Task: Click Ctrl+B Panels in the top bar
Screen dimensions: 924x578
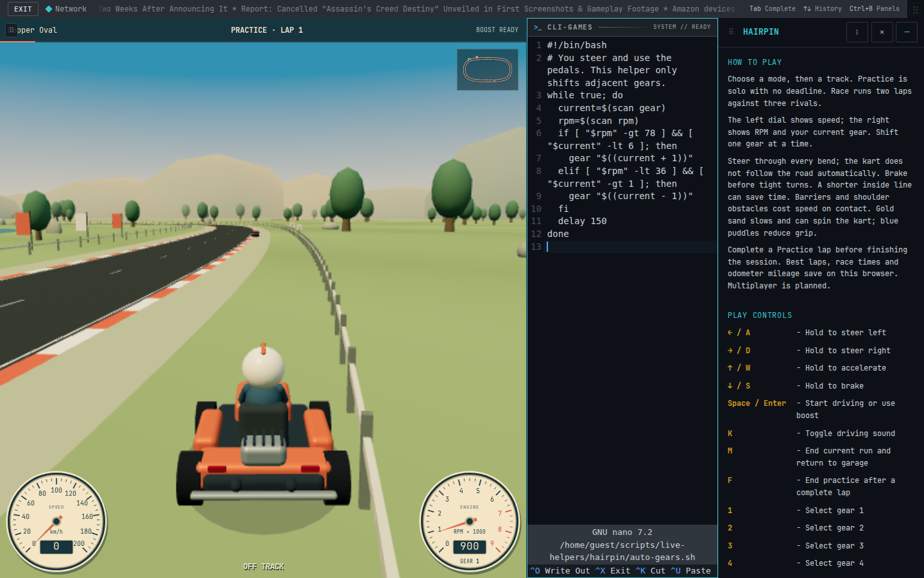Action: [874, 9]
